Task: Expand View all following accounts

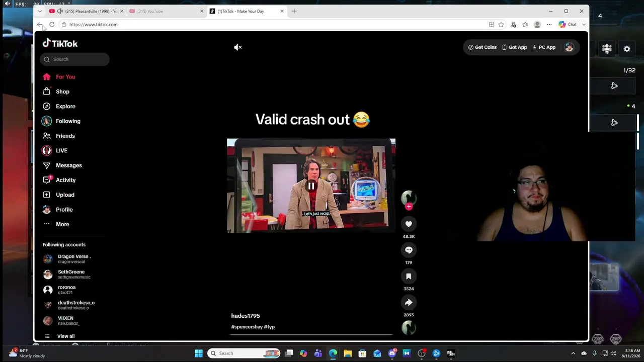Action: click(60, 336)
